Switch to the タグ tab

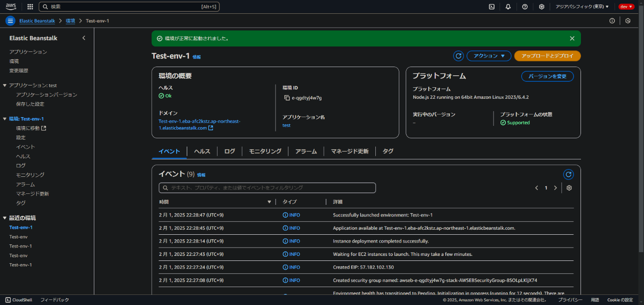coord(388,151)
